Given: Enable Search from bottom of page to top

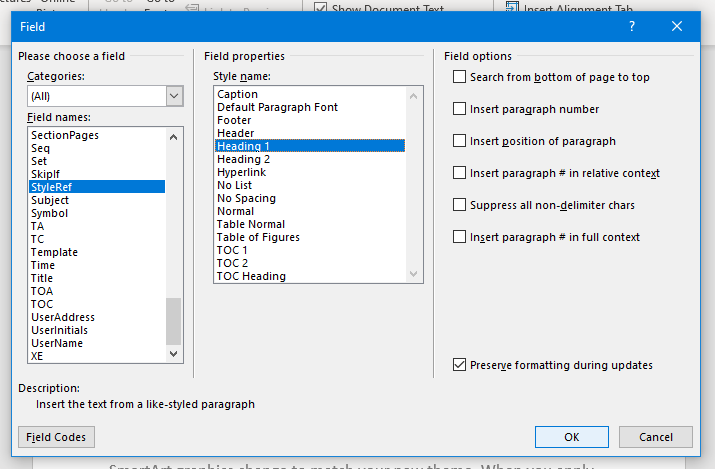Looking at the screenshot, I should [x=460, y=77].
